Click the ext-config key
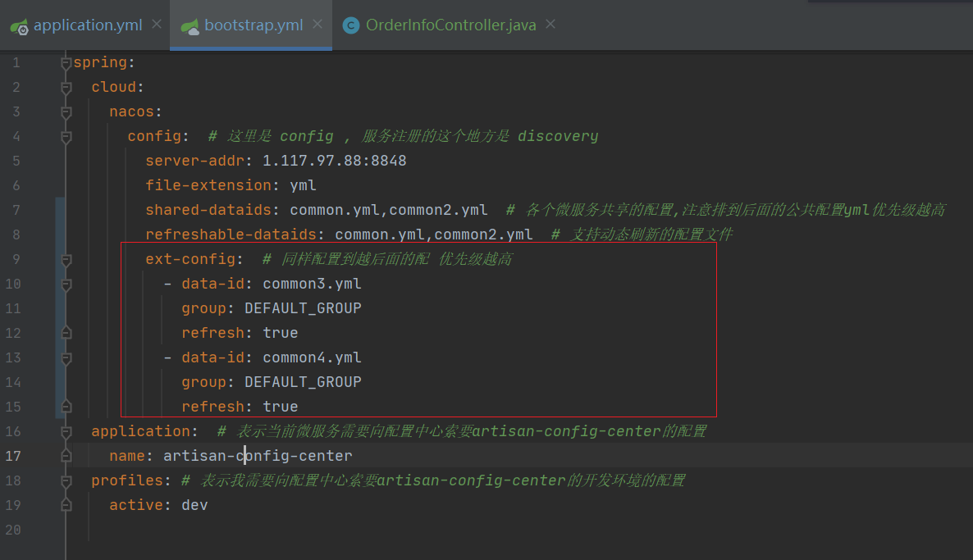This screenshot has height=560, width=973. point(190,259)
